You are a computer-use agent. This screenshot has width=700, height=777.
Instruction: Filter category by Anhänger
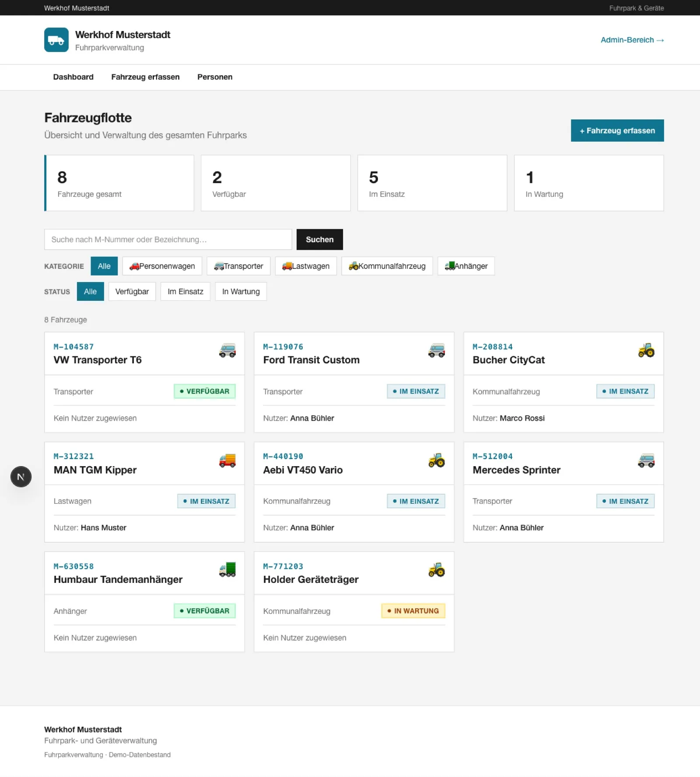coord(466,266)
